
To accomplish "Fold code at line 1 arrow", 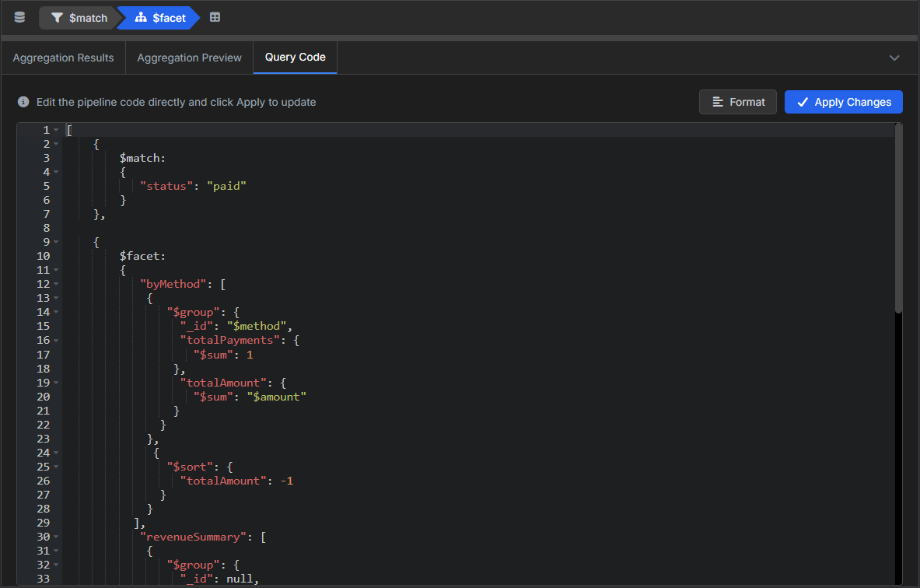I will (x=56, y=130).
